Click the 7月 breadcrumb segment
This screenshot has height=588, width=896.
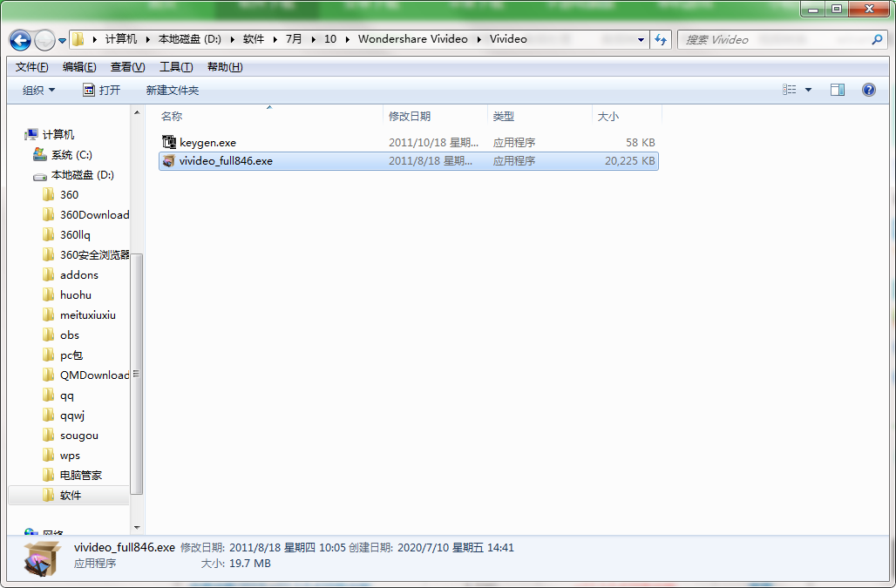coord(294,39)
